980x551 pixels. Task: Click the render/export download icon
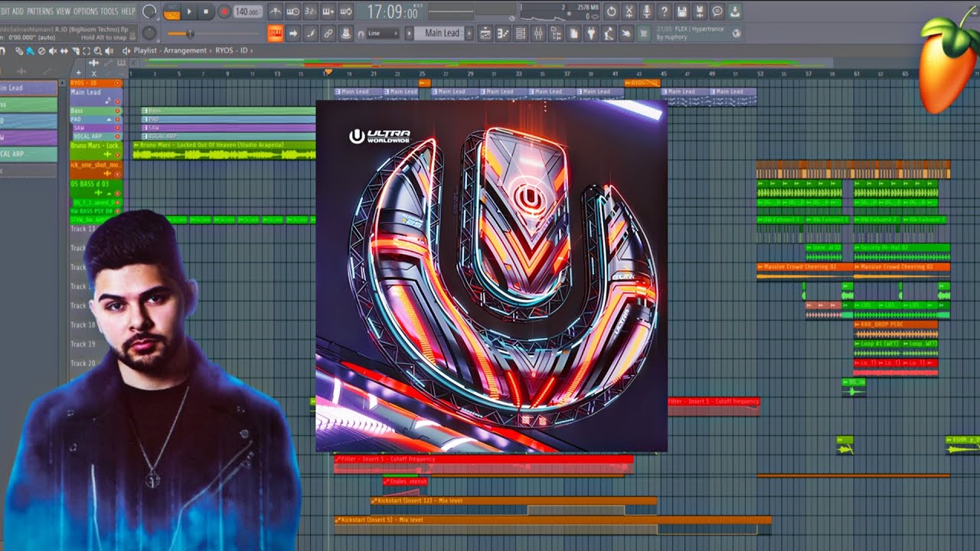pyautogui.click(x=734, y=11)
